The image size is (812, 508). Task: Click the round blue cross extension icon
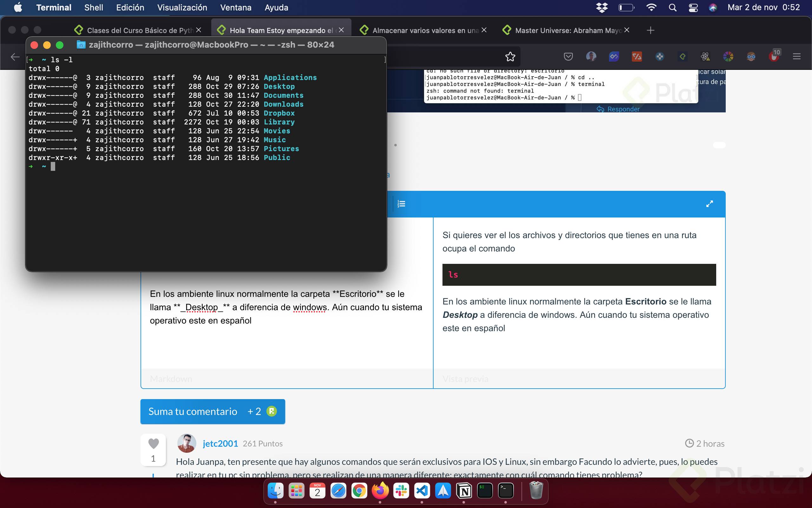[x=660, y=57]
